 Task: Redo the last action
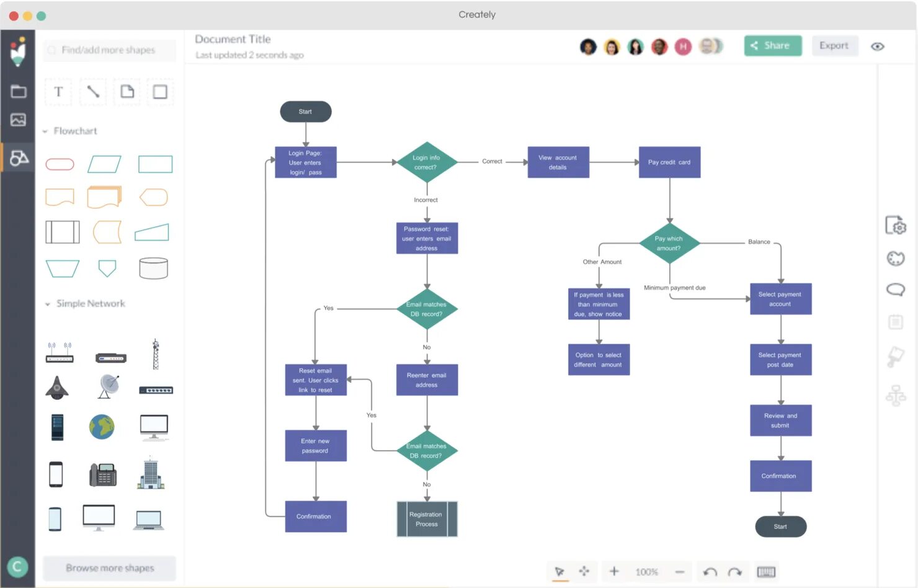click(735, 572)
